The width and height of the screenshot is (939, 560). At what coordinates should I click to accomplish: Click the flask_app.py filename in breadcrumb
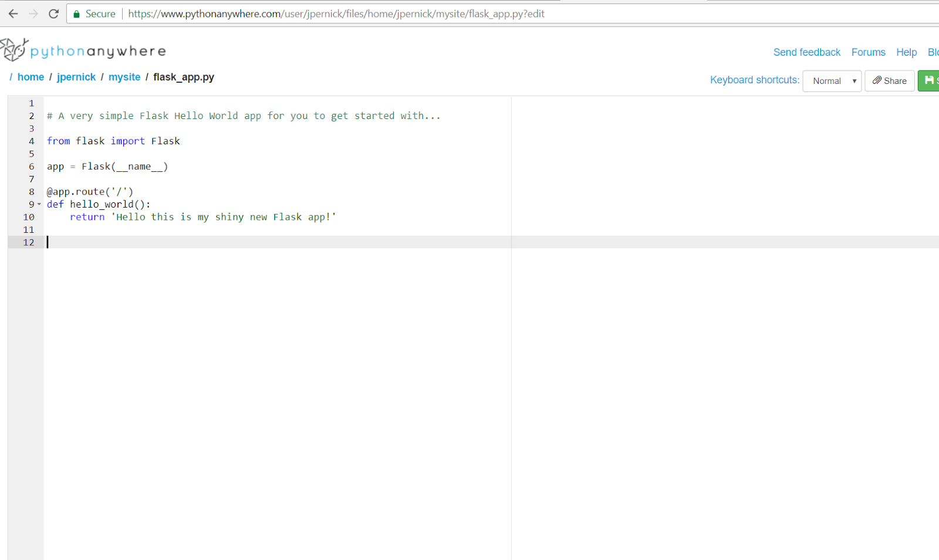[x=184, y=77]
